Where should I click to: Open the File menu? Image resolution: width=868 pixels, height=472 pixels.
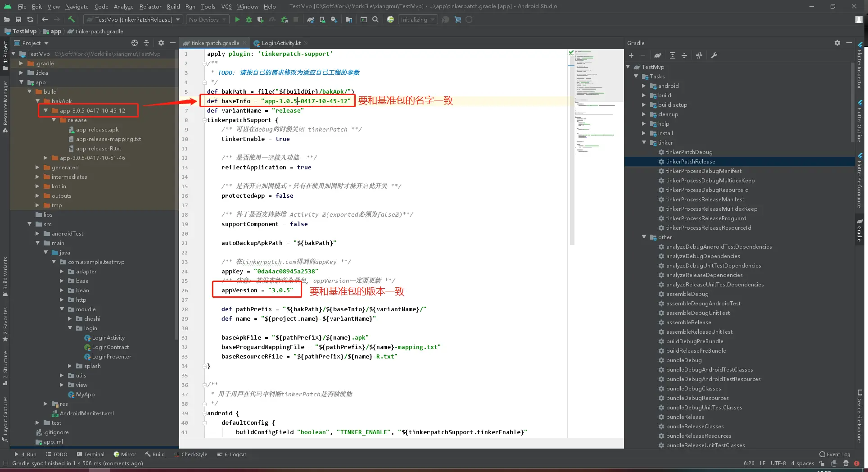pos(22,6)
